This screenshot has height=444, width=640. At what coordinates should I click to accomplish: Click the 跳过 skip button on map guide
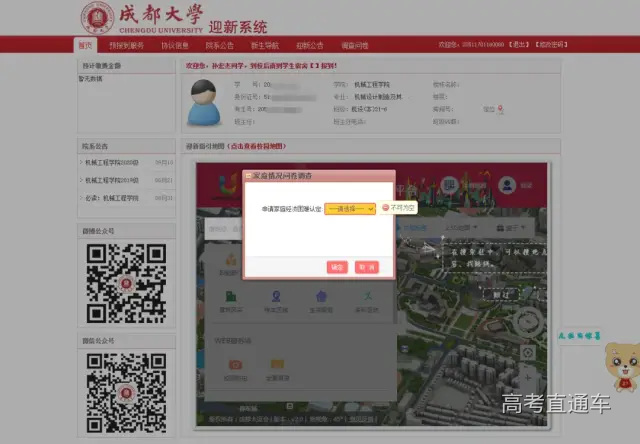(501, 294)
